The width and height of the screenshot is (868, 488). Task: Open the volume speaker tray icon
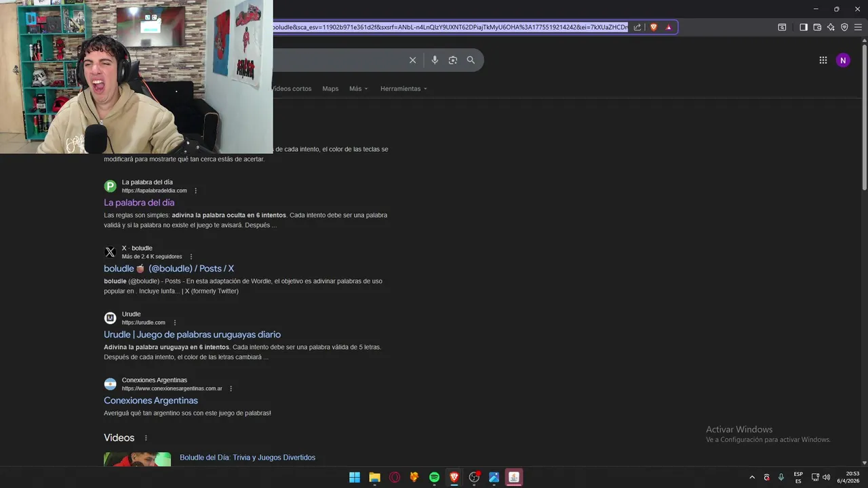826,477
